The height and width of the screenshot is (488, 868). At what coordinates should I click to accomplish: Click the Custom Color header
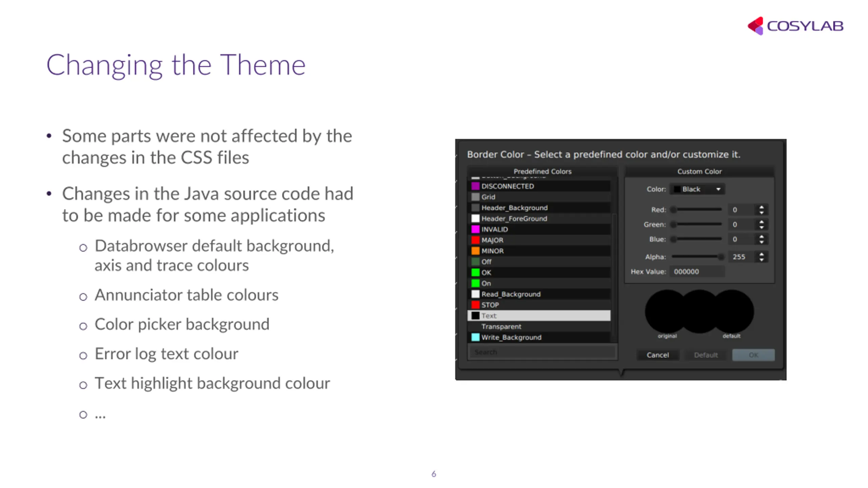[699, 171]
